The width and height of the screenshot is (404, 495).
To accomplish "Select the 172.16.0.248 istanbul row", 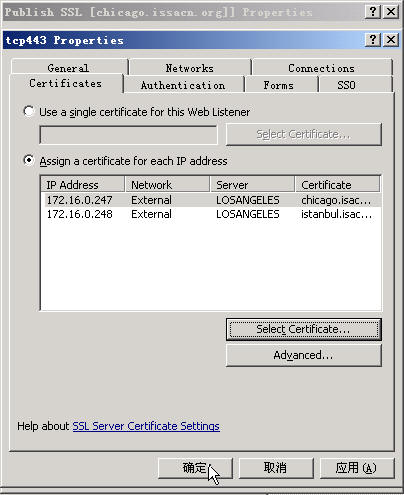I will click(211, 214).
